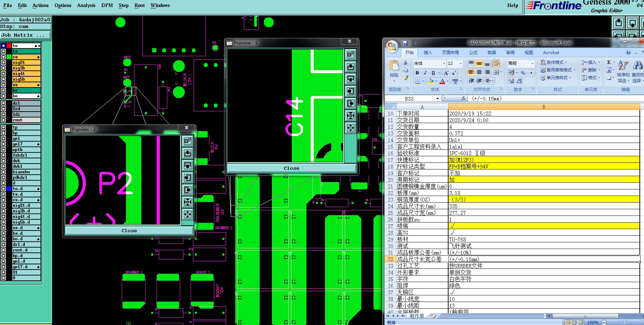Select the sig3b layer name
Screen dimensions: 644x325
27,68
